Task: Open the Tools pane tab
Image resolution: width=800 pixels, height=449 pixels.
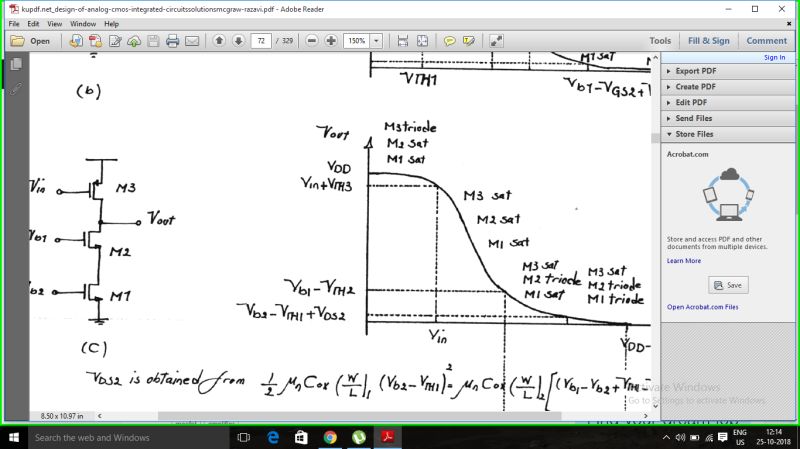Action: coord(660,41)
